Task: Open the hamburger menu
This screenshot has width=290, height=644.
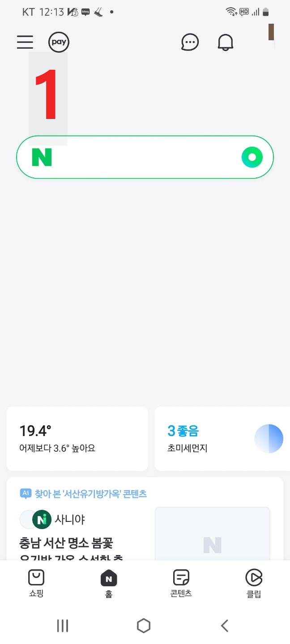Action: coord(25,42)
